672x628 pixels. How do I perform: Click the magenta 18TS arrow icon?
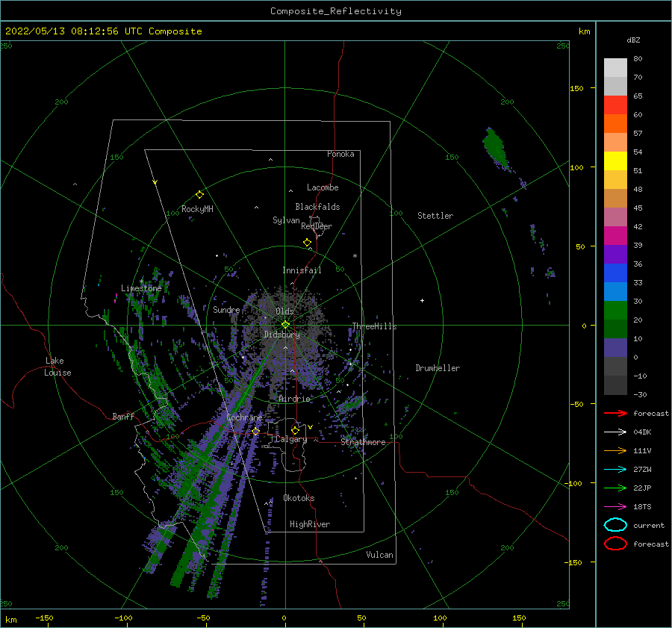[615, 507]
